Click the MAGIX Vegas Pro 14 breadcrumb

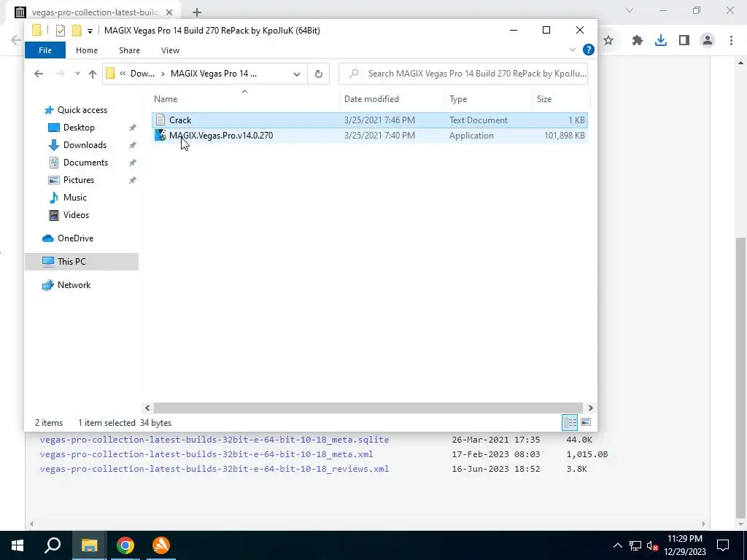click(214, 74)
